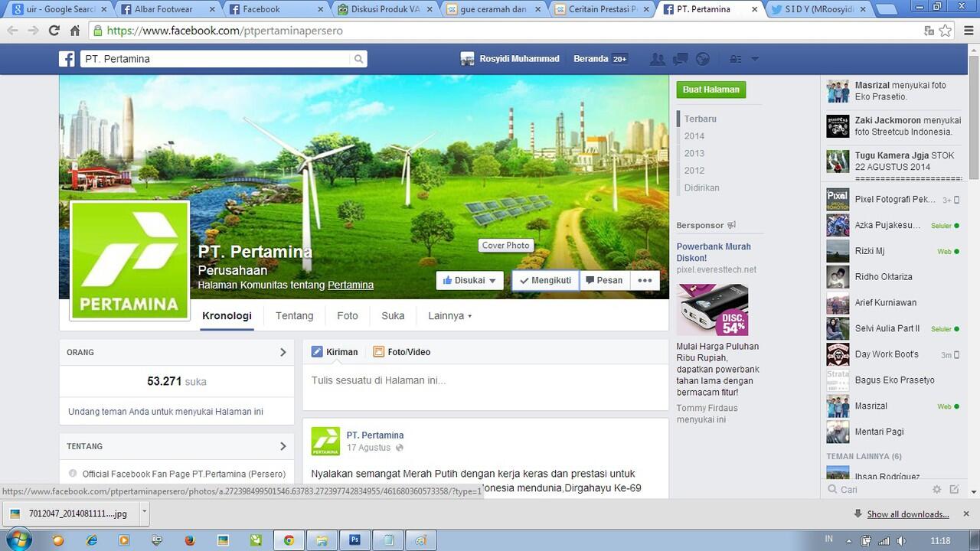Image resolution: width=980 pixels, height=551 pixels.
Task: Jump to 2012 in the timeline navigator
Action: pos(694,170)
